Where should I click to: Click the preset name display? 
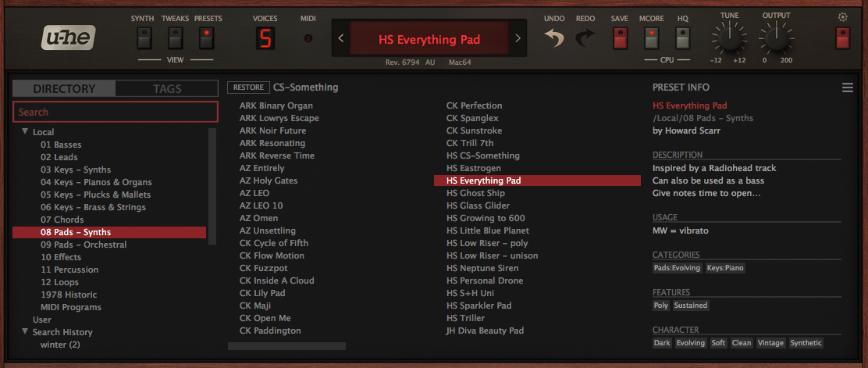pyautogui.click(x=429, y=39)
